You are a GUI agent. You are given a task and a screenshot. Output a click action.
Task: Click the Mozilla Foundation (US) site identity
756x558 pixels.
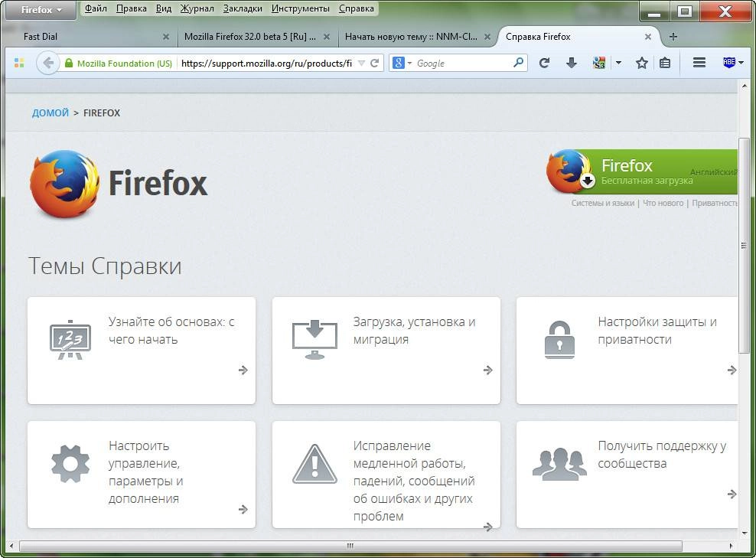click(119, 64)
